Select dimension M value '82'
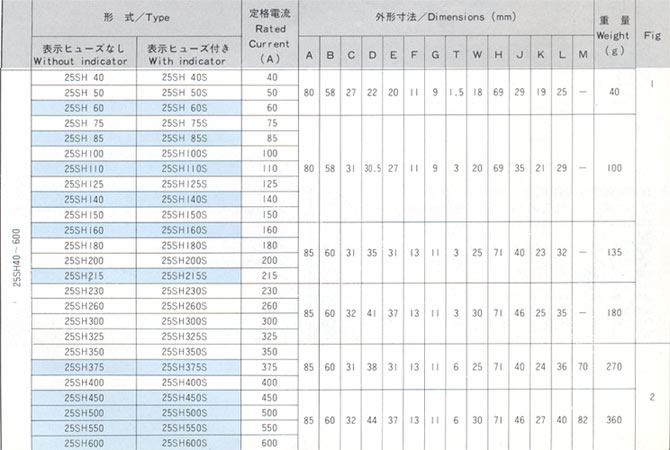Image resolution: width=670 pixels, height=450 pixels. tap(583, 420)
